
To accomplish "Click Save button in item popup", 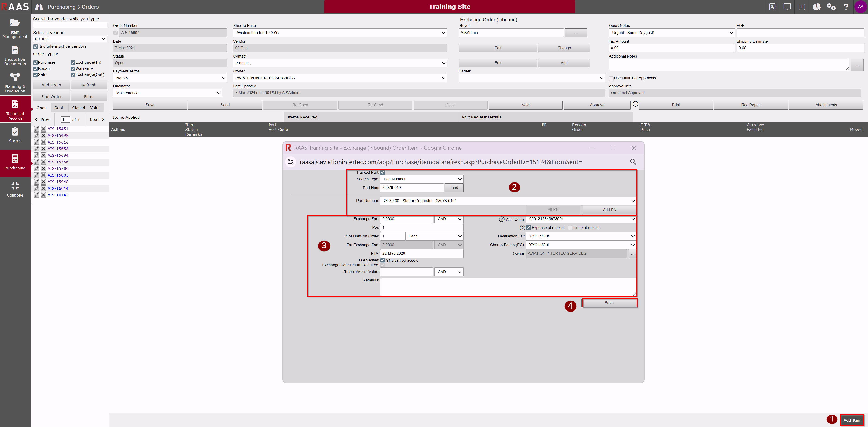I will 609,303.
